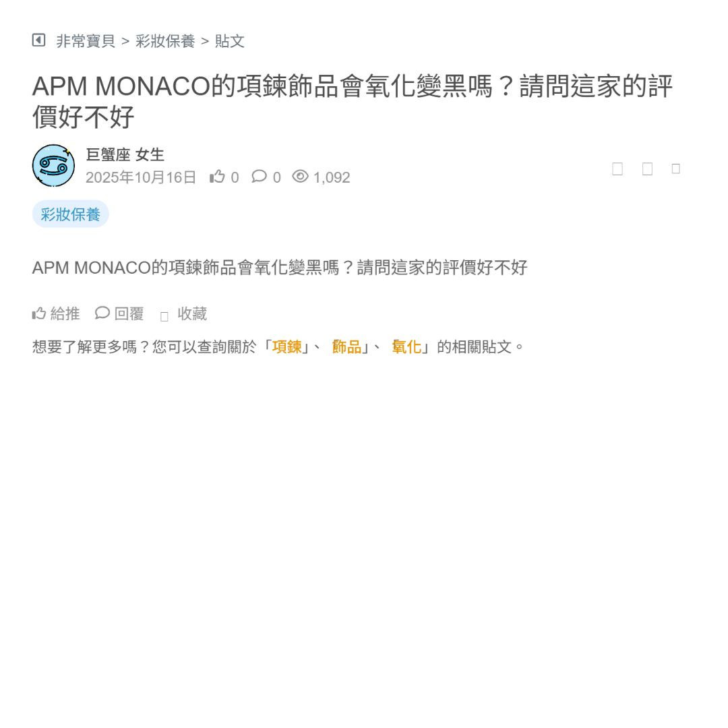
Task: Click the leftmost square icon at header right
Action: click(617, 169)
